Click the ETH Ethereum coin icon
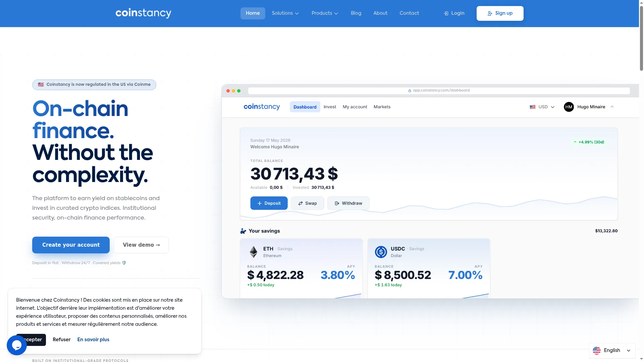 [x=254, y=252]
